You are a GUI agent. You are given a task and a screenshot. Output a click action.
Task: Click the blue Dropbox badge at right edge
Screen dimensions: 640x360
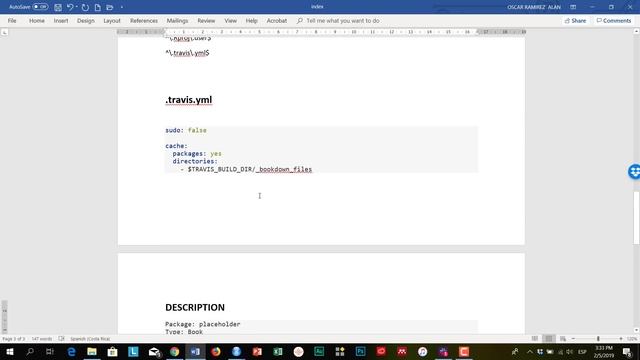pos(634,171)
